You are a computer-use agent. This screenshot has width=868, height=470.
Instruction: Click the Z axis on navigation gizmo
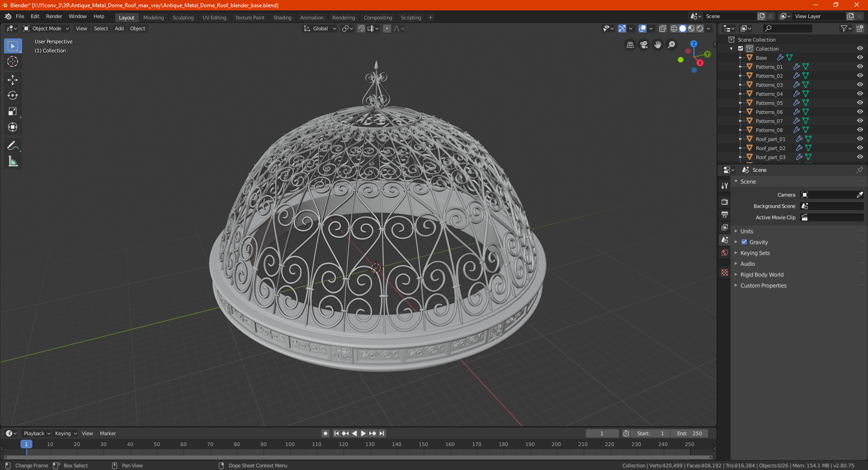pyautogui.click(x=693, y=44)
